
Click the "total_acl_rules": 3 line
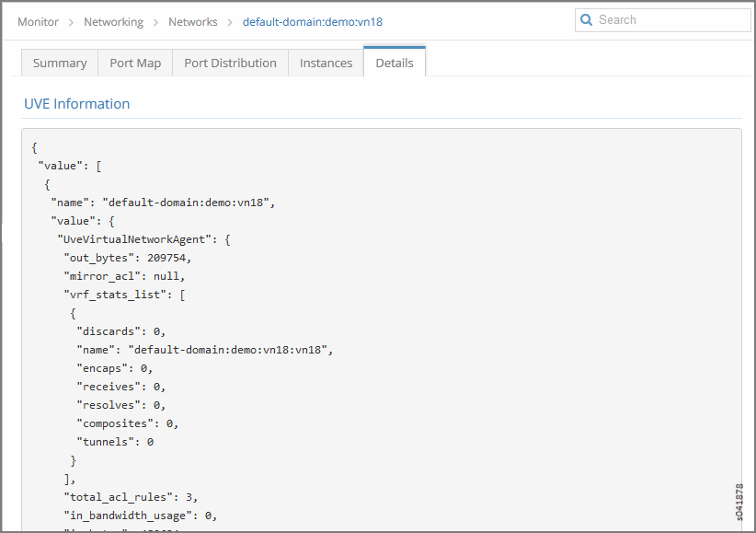[x=131, y=497]
